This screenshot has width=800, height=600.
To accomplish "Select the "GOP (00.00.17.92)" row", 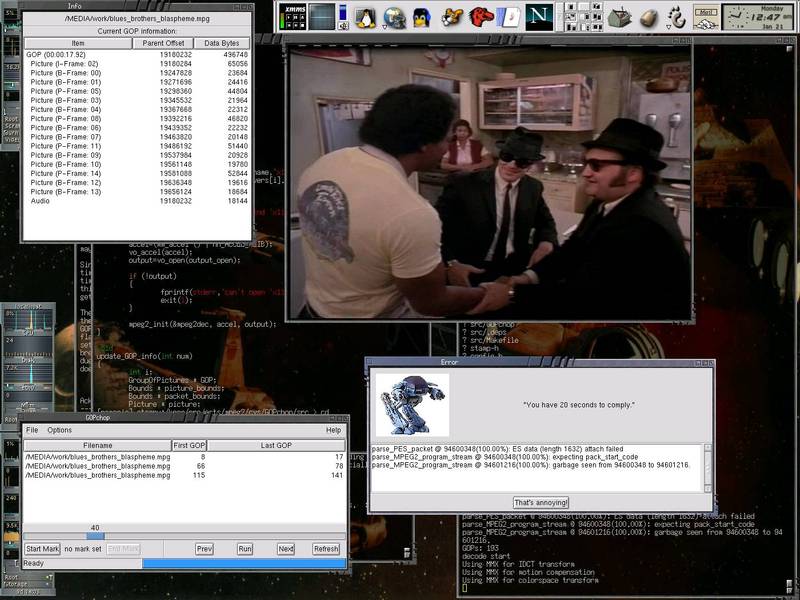I will (137, 55).
